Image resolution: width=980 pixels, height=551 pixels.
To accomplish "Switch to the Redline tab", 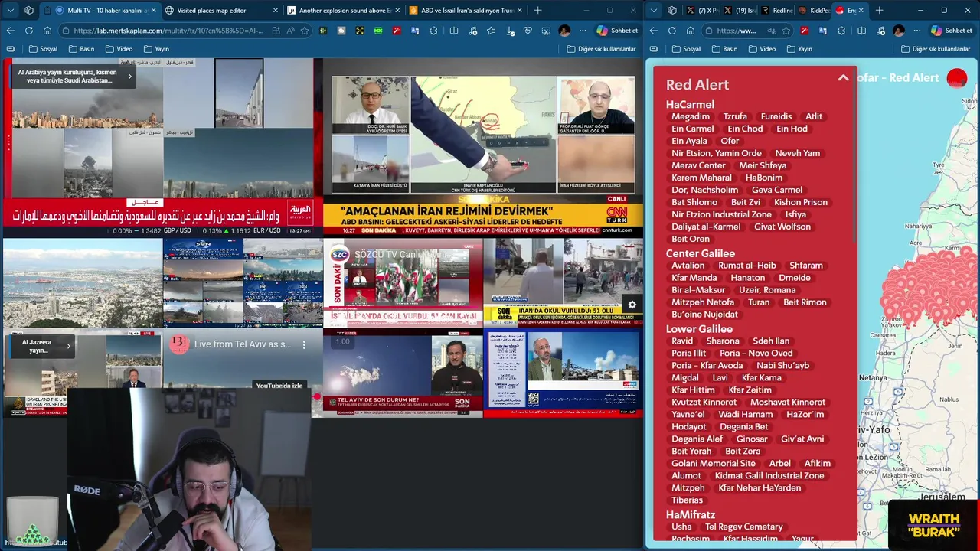I will coord(776,11).
